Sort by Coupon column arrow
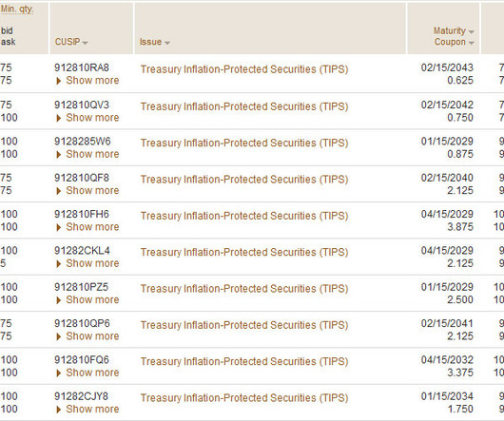Image resolution: width=504 pixels, height=421 pixels. (472, 43)
